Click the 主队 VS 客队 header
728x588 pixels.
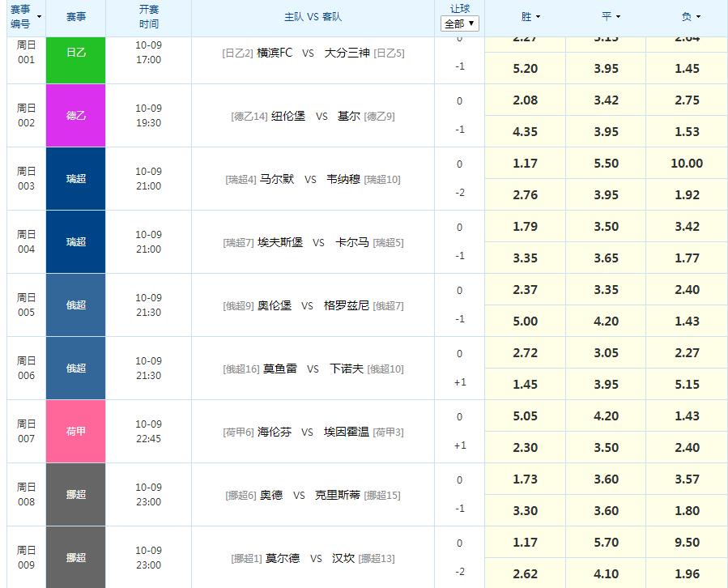point(314,16)
